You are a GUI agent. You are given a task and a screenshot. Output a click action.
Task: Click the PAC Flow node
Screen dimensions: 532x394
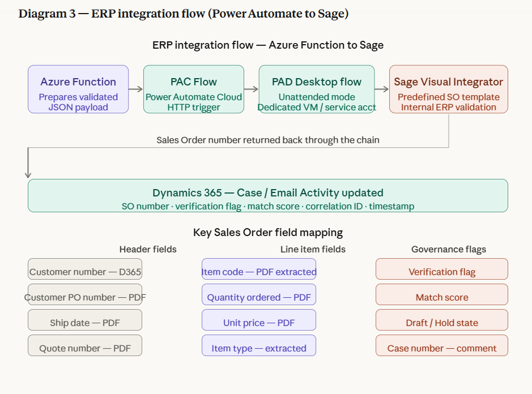click(x=194, y=89)
